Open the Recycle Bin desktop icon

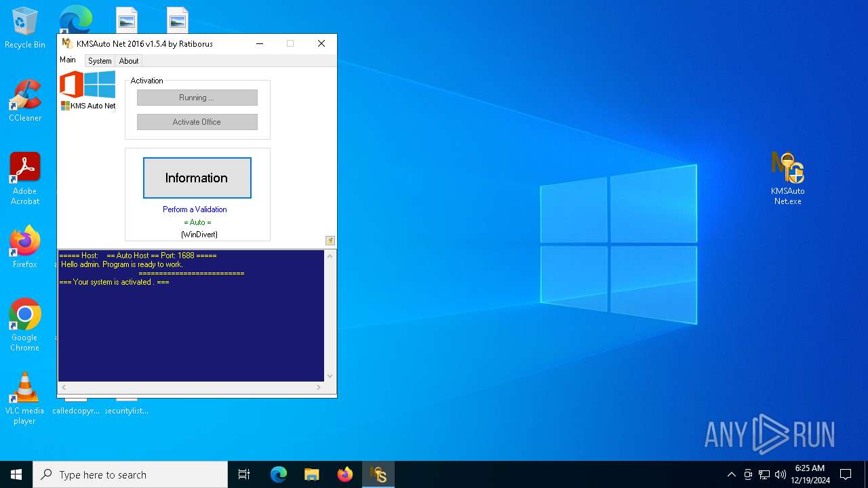pyautogui.click(x=25, y=28)
